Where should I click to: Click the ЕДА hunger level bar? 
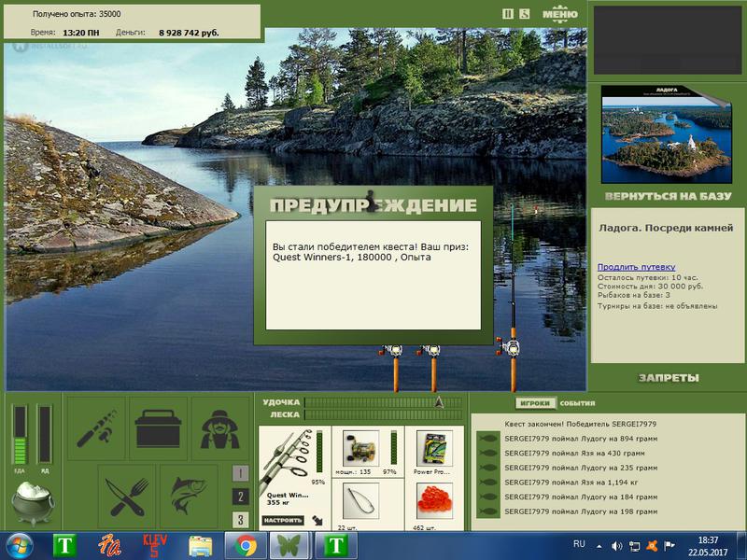(20, 434)
